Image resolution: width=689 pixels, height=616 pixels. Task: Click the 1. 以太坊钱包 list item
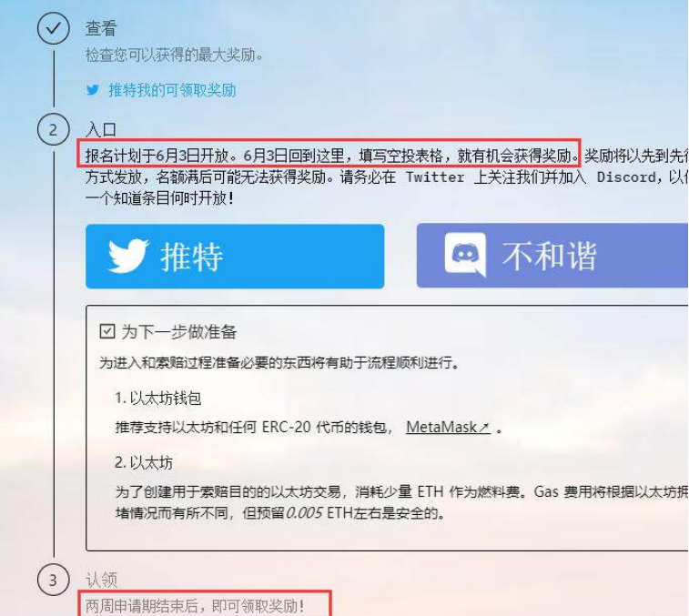click(157, 398)
